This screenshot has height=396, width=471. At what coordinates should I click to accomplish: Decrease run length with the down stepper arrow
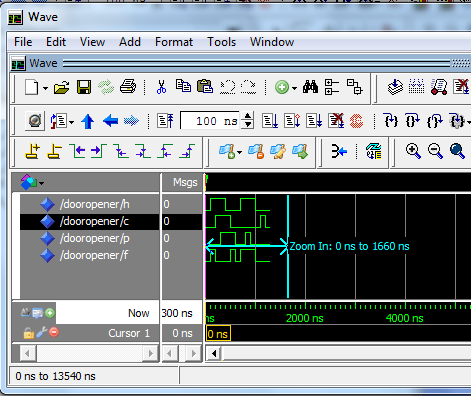248,125
